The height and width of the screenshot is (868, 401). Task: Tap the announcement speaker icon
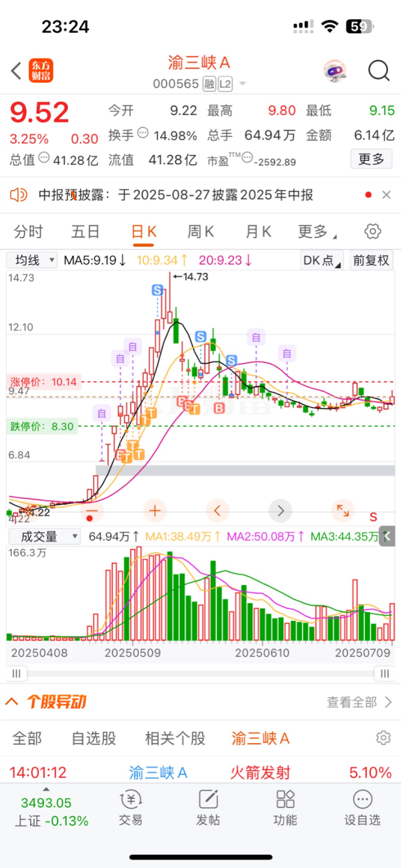(18, 195)
